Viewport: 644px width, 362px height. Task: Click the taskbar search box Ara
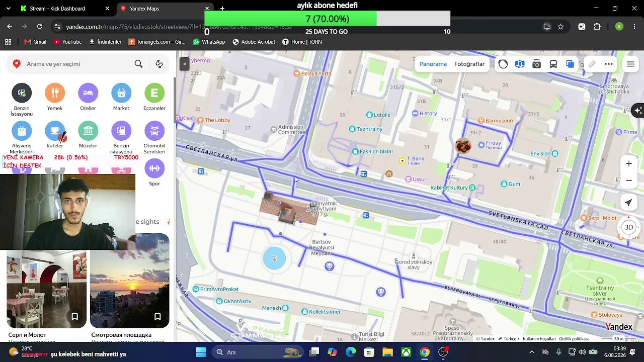pyautogui.click(x=258, y=352)
